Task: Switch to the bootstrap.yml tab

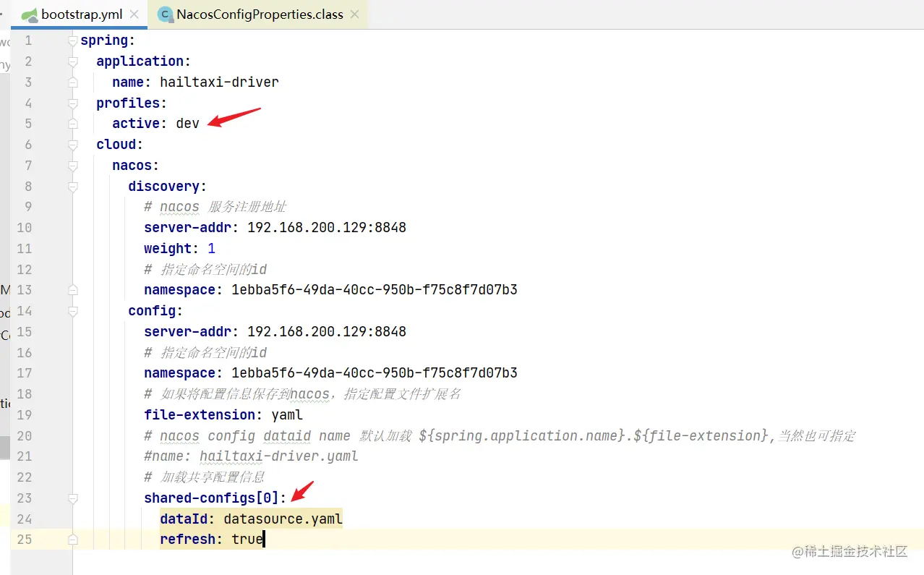Action: [81, 14]
